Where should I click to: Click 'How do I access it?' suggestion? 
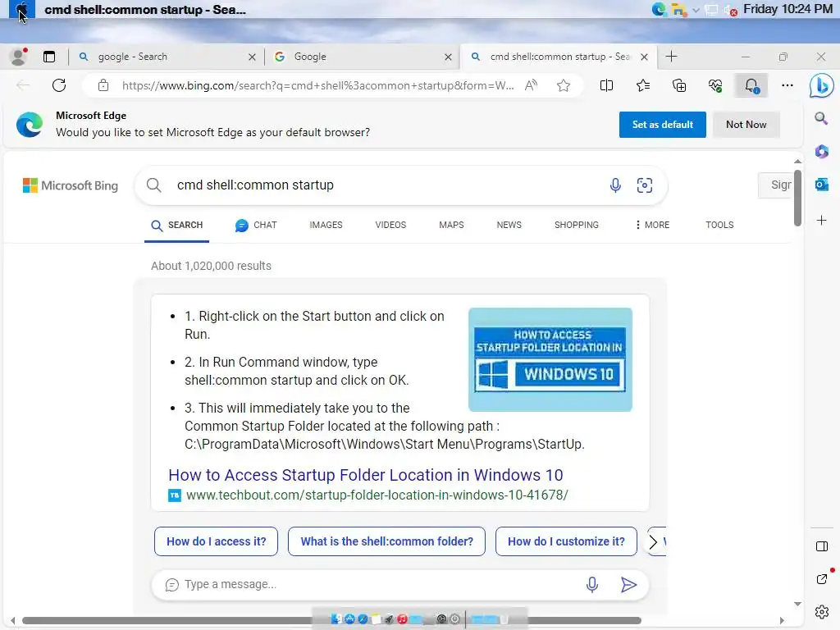[216, 541]
